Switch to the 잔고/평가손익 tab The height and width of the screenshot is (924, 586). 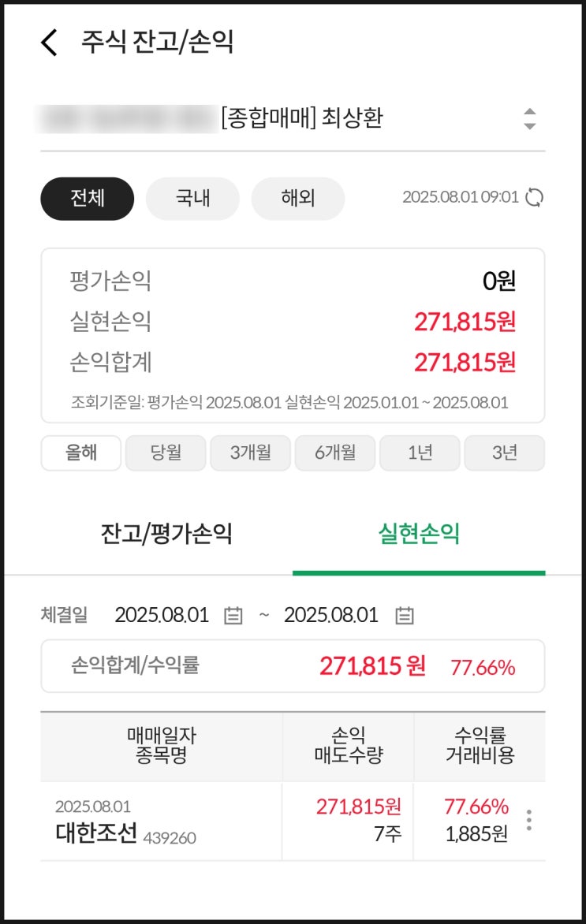tap(166, 535)
